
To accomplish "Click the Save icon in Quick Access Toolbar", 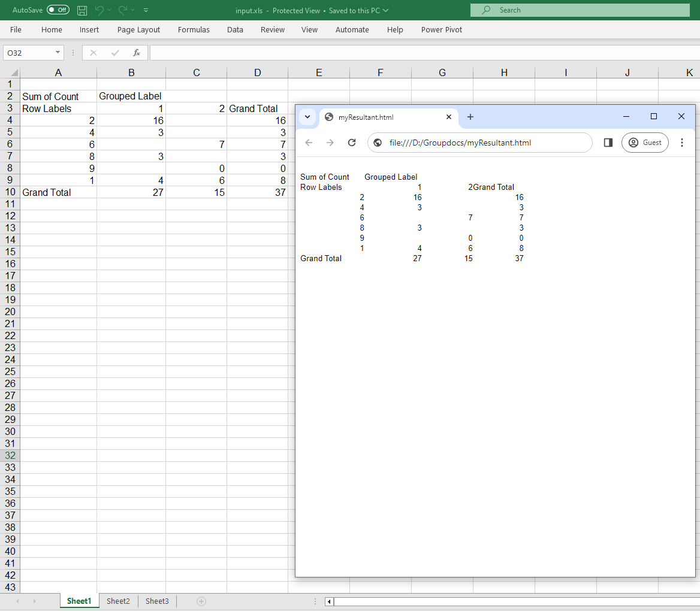I will pos(82,10).
